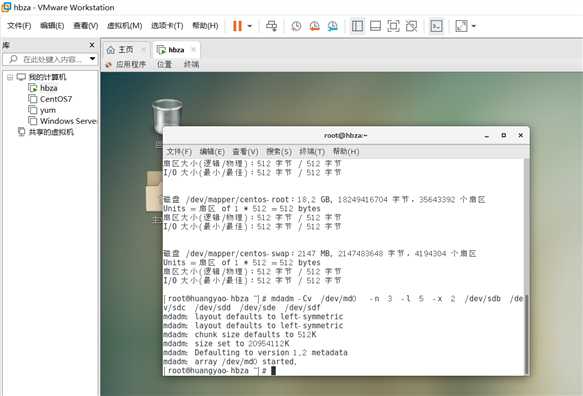Select 共享的虚拟机 in the library
This screenshot has height=396, width=583.
(x=51, y=132)
